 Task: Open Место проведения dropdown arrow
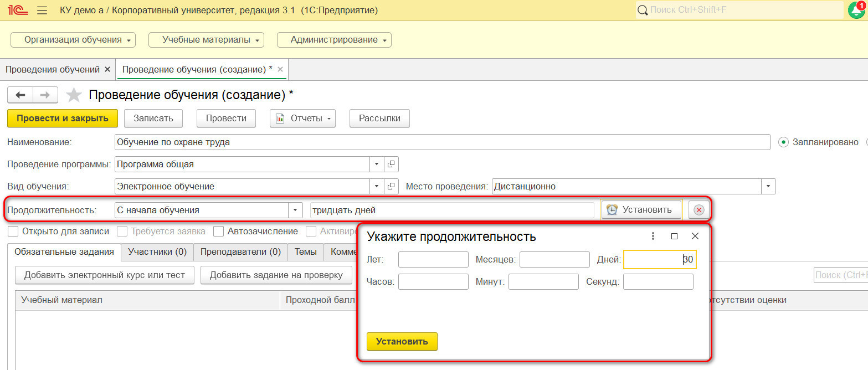769,187
